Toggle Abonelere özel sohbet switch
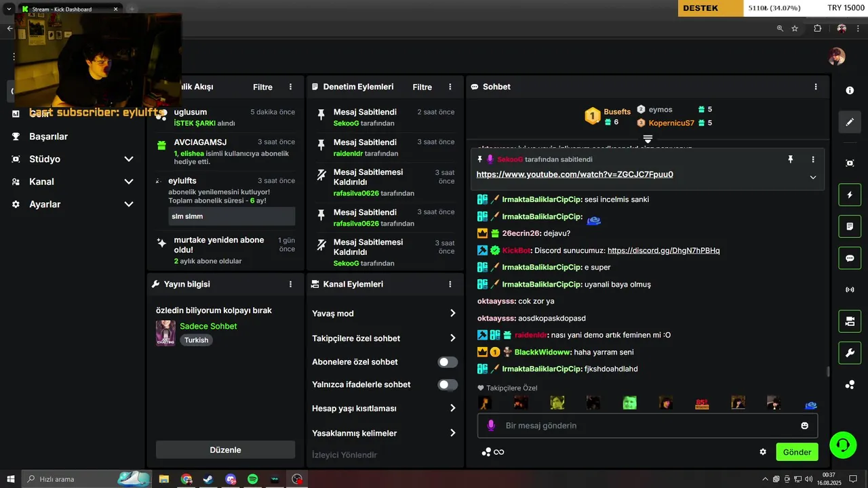 coord(448,362)
